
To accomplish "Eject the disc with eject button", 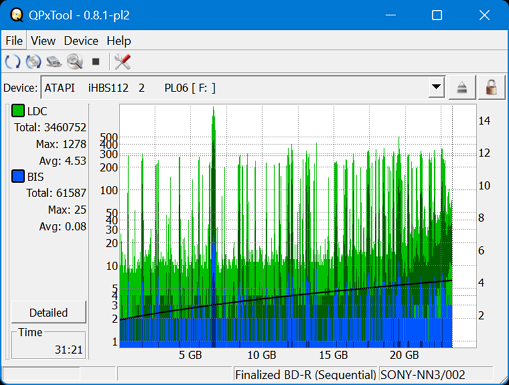I will click(x=462, y=88).
